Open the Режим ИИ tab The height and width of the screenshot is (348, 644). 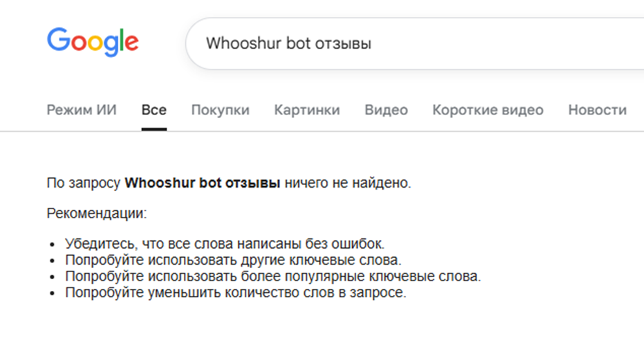pos(82,110)
